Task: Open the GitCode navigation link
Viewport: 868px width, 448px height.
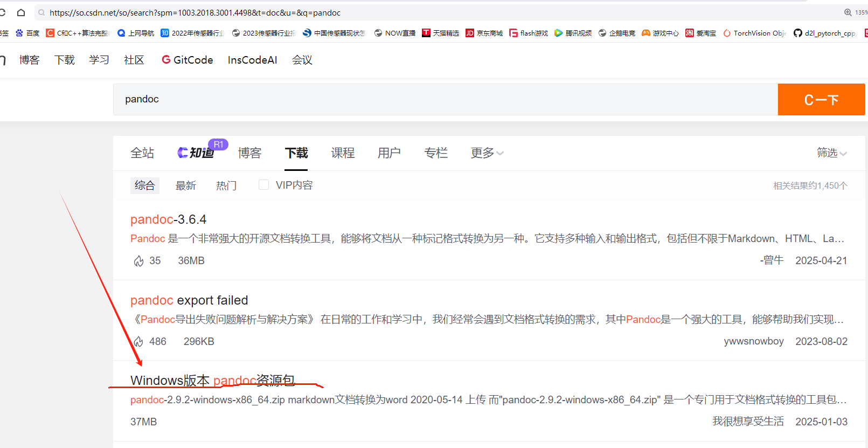Action: 188,60
